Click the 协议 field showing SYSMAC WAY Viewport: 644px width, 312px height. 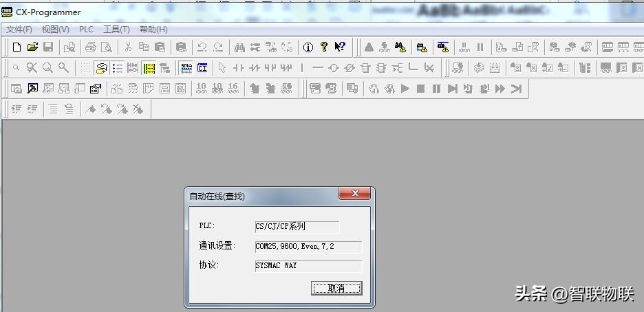click(308, 266)
